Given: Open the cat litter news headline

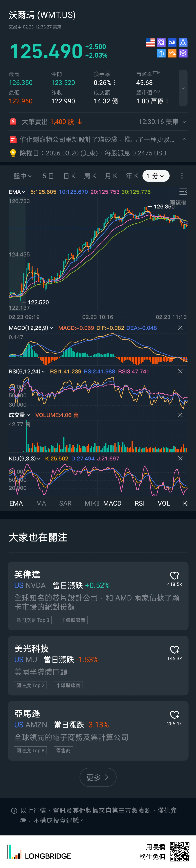Looking at the screenshot, I should (97, 140).
